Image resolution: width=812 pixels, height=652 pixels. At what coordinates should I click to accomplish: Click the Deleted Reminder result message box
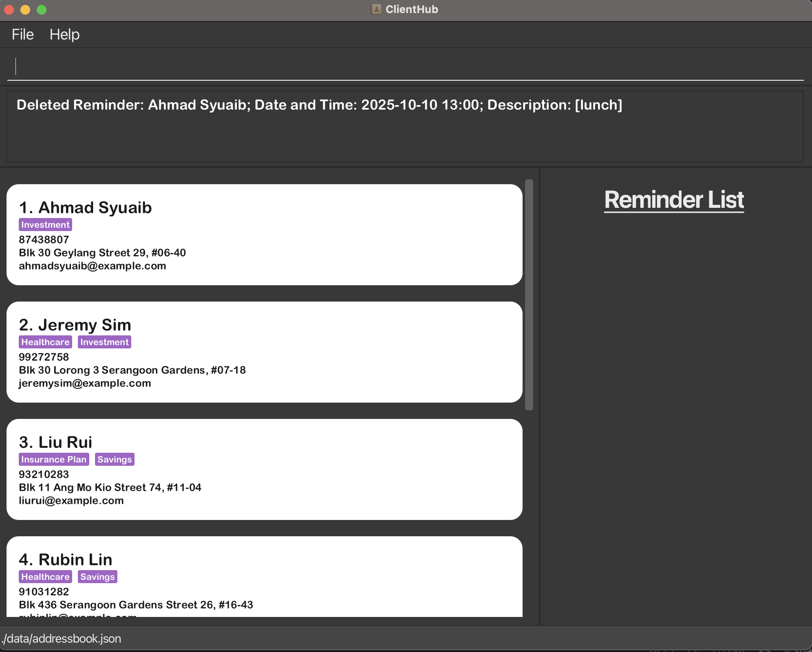click(x=405, y=126)
